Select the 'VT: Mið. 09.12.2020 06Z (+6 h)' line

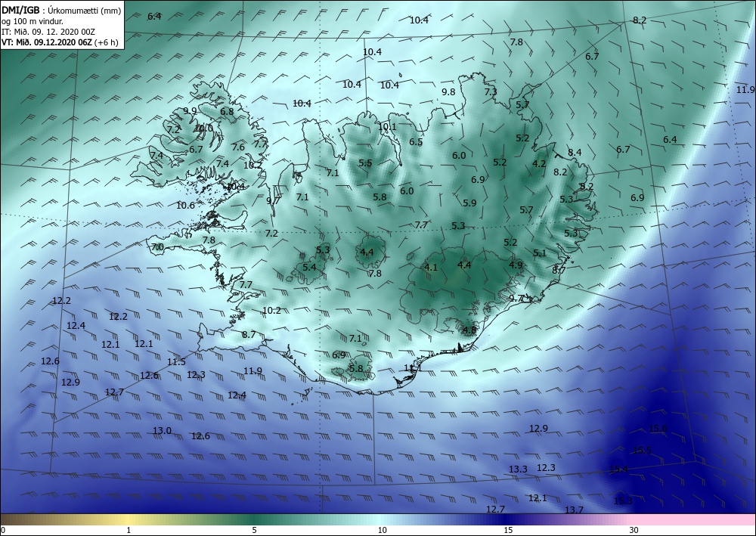point(60,42)
